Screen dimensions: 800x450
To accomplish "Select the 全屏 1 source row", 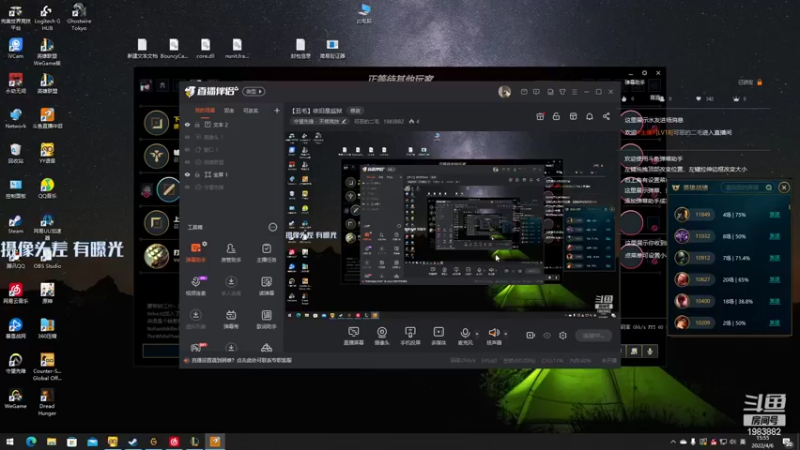I will [232, 174].
